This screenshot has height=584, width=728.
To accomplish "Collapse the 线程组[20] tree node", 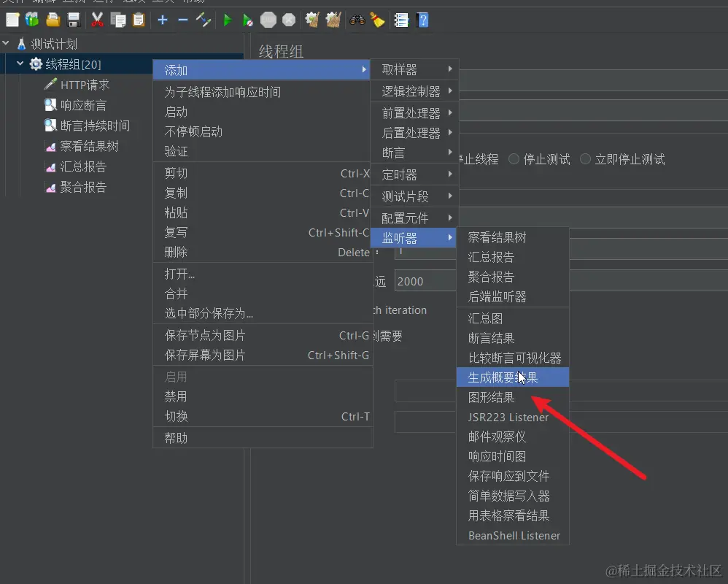I will (x=18, y=64).
